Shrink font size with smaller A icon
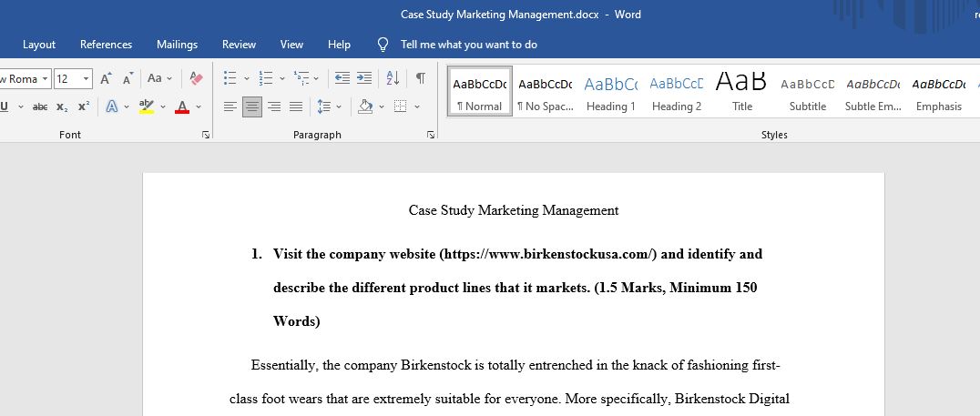Image resolution: width=980 pixels, height=416 pixels. click(x=128, y=78)
